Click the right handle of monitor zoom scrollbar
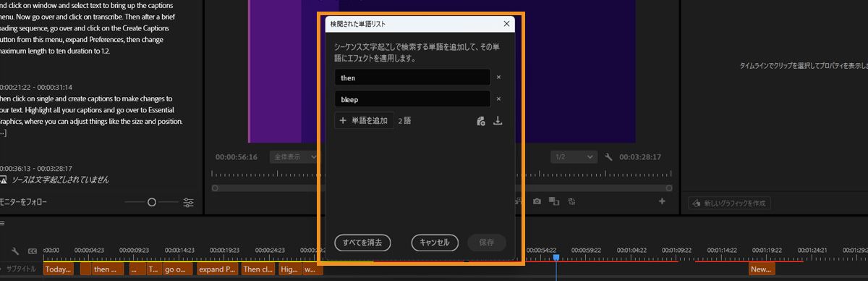The height and width of the screenshot is (281, 868). click(x=669, y=188)
